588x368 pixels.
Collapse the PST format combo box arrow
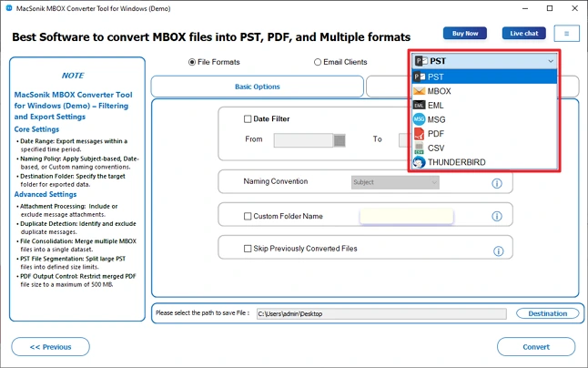(x=551, y=61)
